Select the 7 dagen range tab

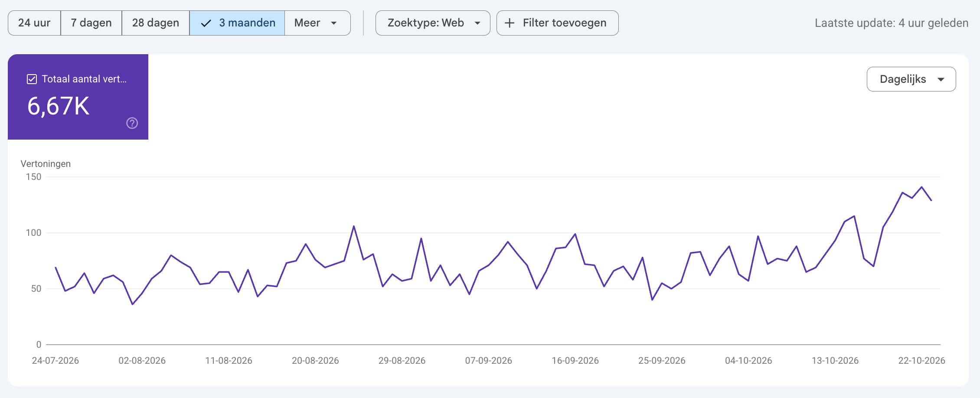(91, 23)
